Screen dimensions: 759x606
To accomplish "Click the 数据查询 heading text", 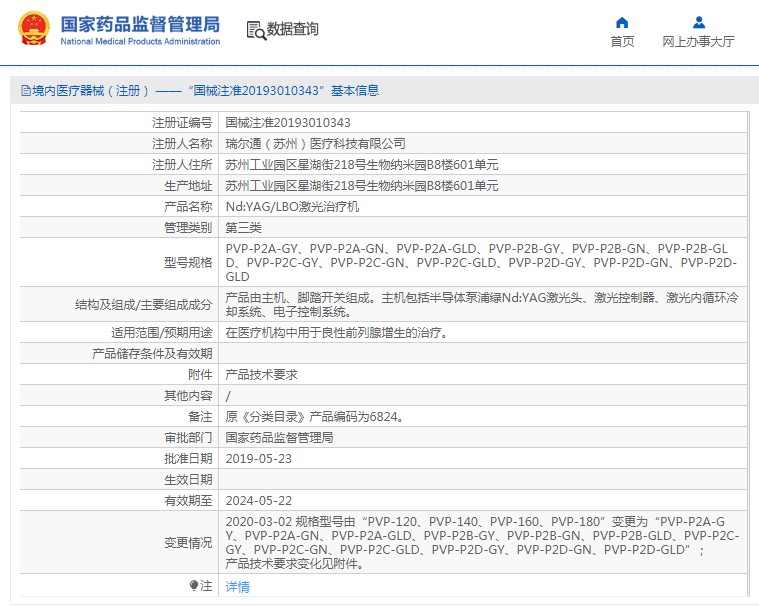I will 292,29.
